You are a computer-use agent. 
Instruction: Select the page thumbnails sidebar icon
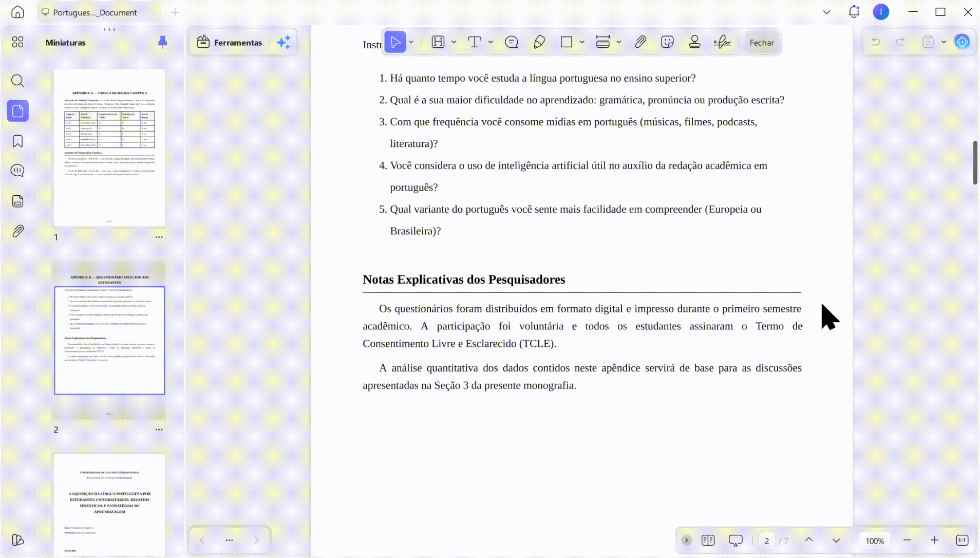pyautogui.click(x=18, y=111)
